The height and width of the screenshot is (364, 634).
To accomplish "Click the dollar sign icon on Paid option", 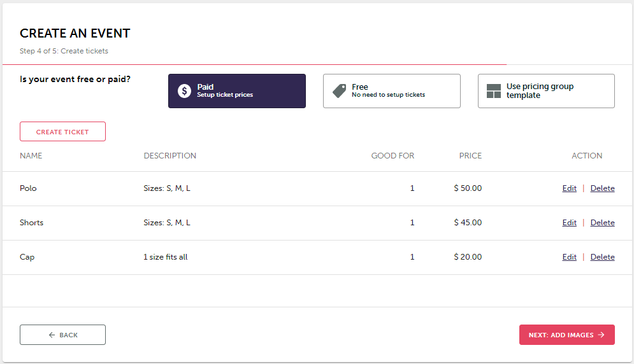I will [184, 91].
